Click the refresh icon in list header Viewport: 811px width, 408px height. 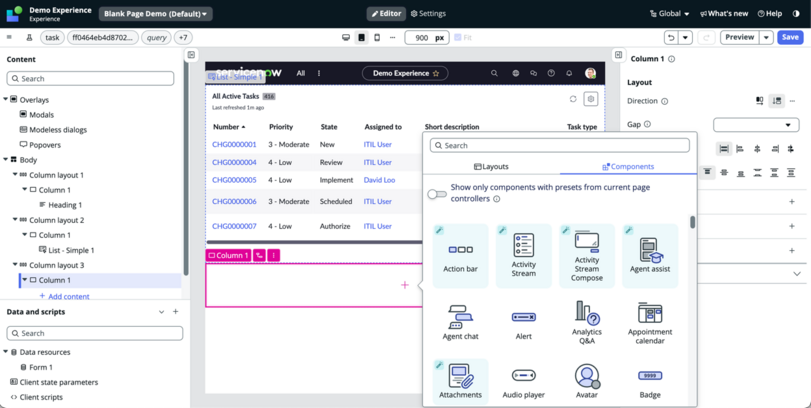[573, 99]
